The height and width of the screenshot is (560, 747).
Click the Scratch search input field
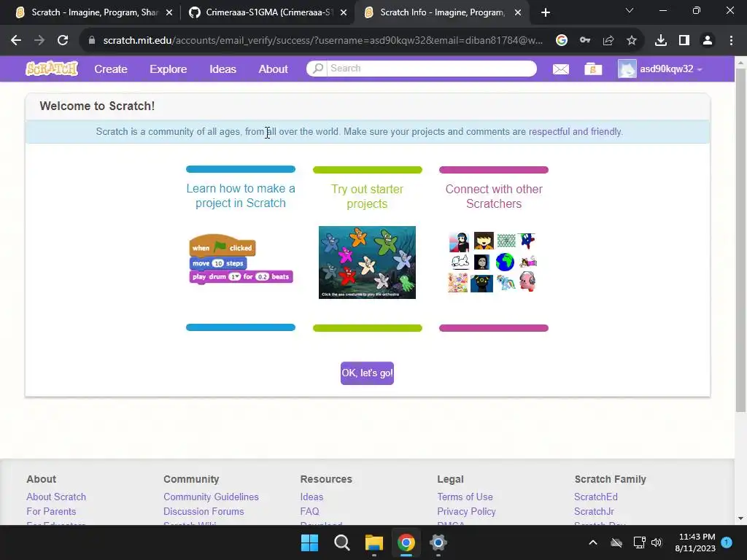pos(431,69)
